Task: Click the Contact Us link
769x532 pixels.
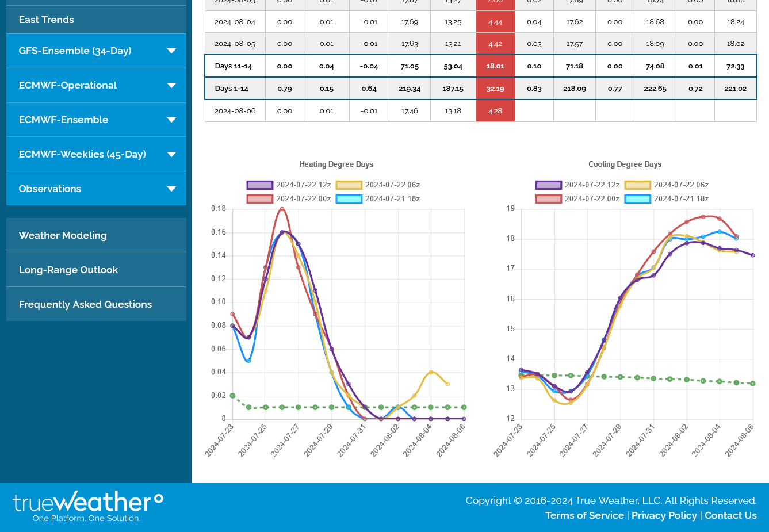Action: 730,516
